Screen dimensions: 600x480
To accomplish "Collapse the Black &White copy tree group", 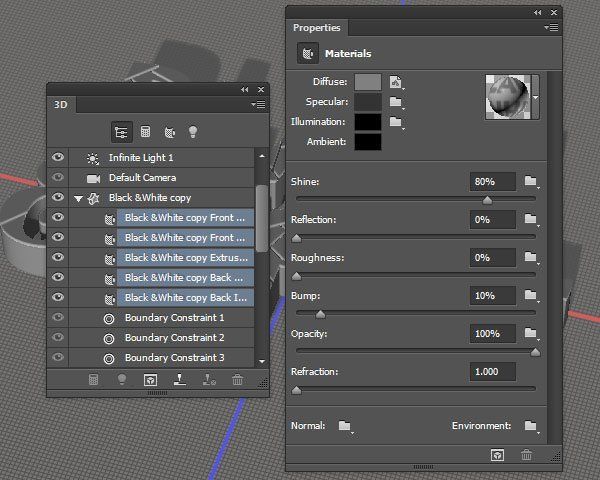I will click(78, 199).
